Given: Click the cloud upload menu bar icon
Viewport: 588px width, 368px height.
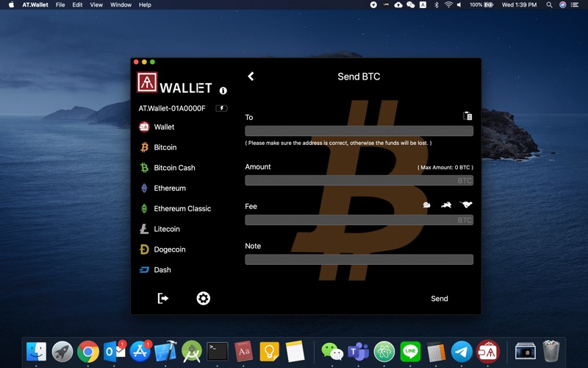Looking at the screenshot, I should click(398, 5).
